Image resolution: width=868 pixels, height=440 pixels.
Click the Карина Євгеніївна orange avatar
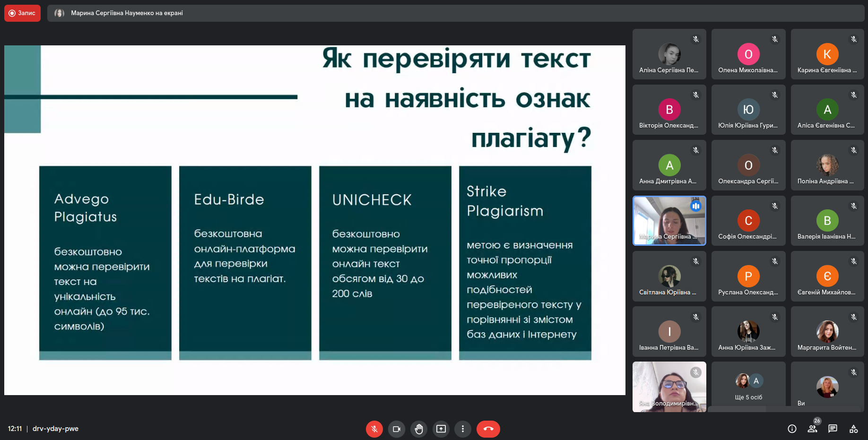827,54
